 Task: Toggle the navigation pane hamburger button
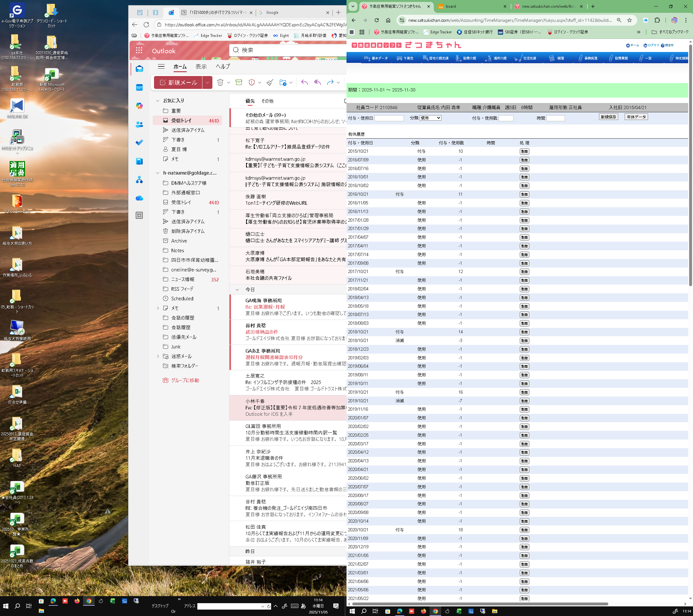(161, 66)
